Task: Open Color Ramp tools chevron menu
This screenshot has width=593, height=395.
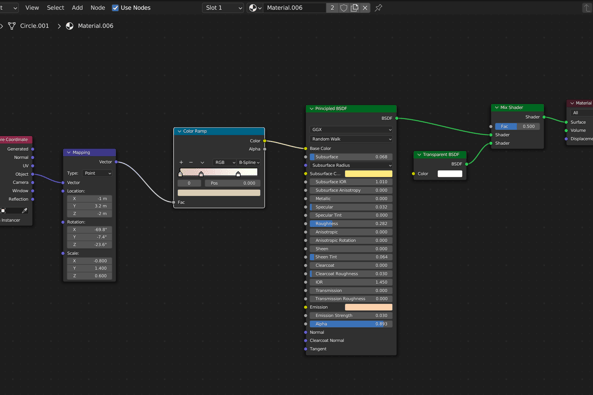Action: coord(202,162)
